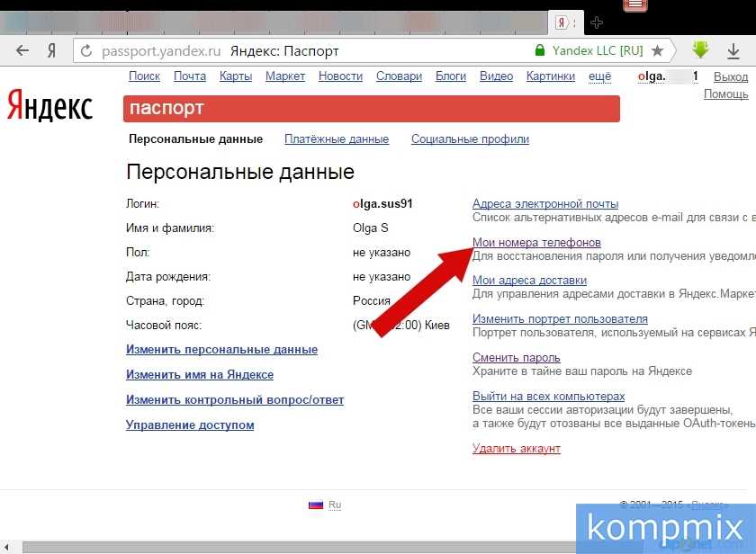Click the olga user name at top right
756x554 pixels.
(668, 76)
